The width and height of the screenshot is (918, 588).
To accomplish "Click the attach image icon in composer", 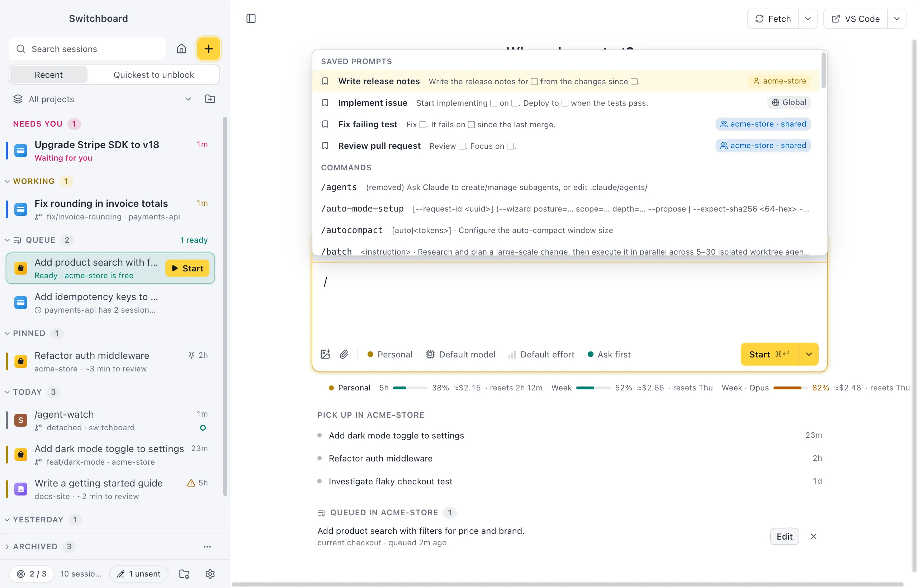I will tap(325, 354).
